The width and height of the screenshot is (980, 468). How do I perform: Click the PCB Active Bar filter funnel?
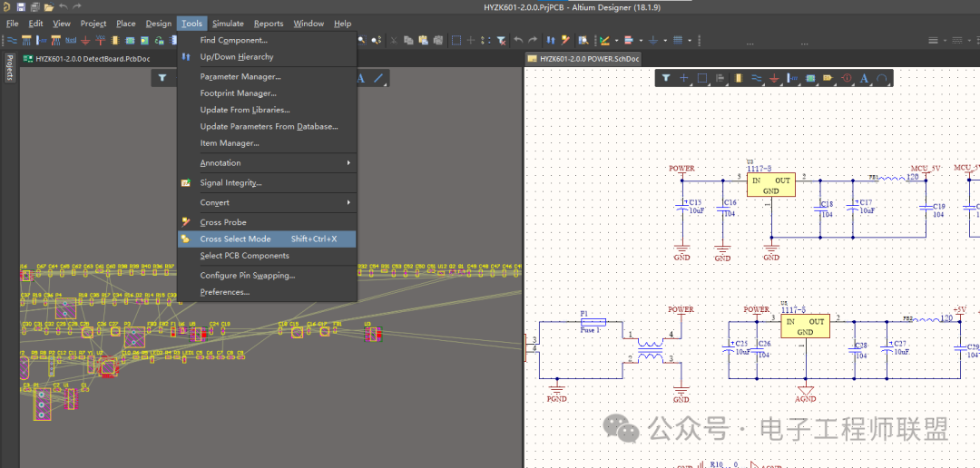pyautogui.click(x=162, y=78)
